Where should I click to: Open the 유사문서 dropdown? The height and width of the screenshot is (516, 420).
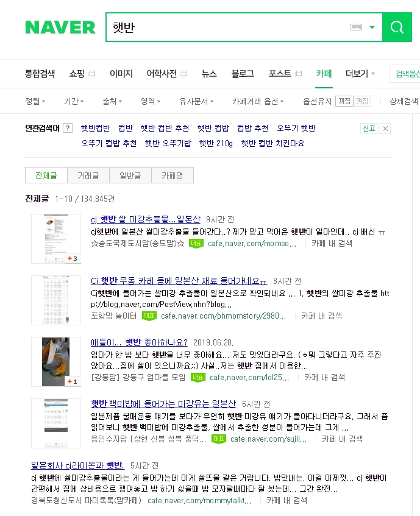pos(196,101)
